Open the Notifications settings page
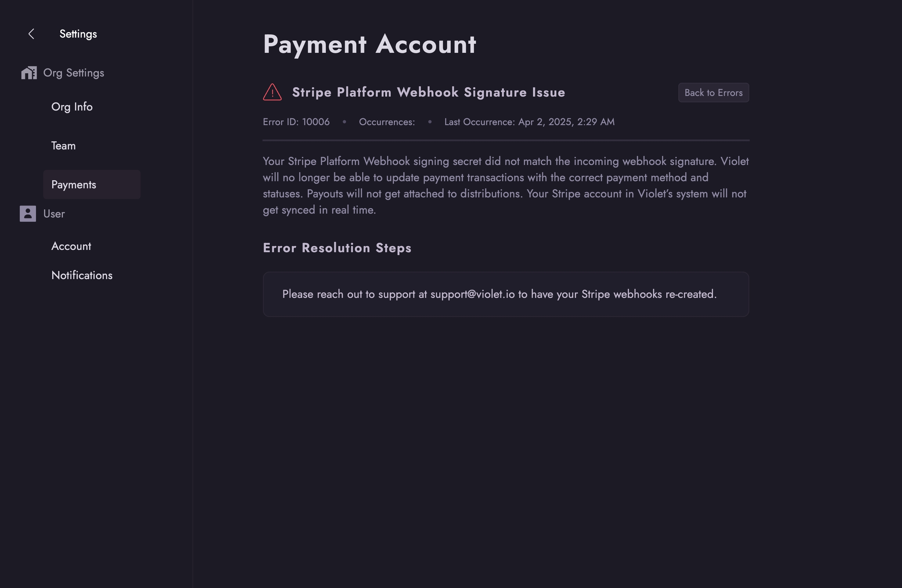This screenshot has width=902, height=588. [82, 275]
